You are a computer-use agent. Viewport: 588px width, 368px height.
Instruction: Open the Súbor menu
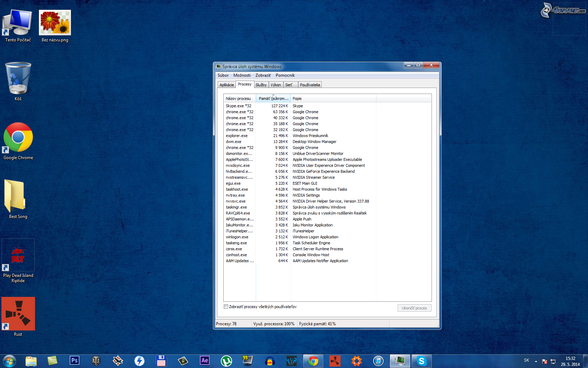click(x=223, y=75)
